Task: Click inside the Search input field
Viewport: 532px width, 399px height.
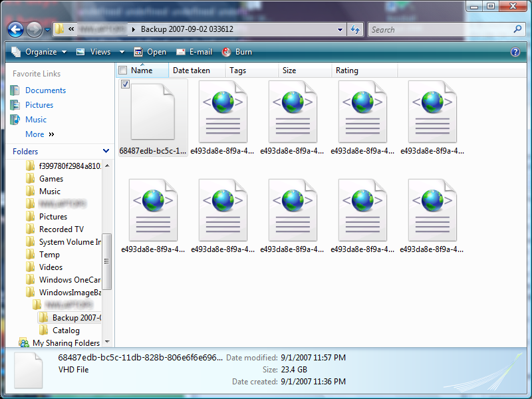Action: pyautogui.click(x=439, y=29)
